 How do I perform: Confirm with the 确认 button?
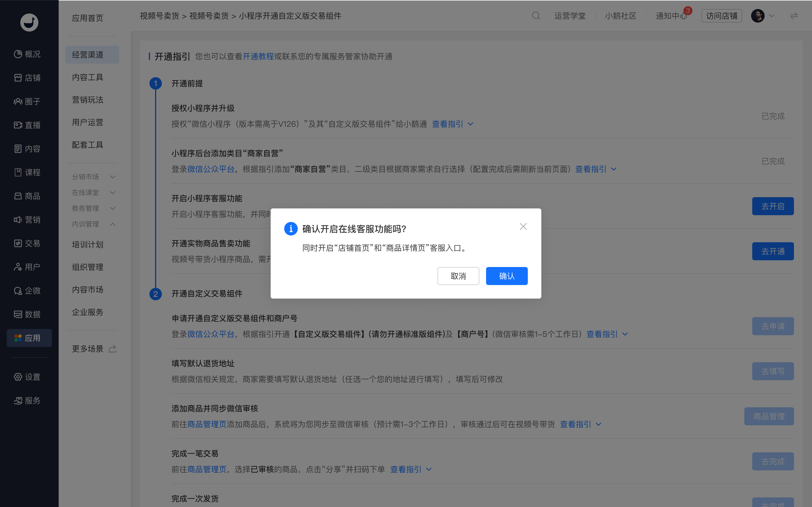pyautogui.click(x=507, y=276)
